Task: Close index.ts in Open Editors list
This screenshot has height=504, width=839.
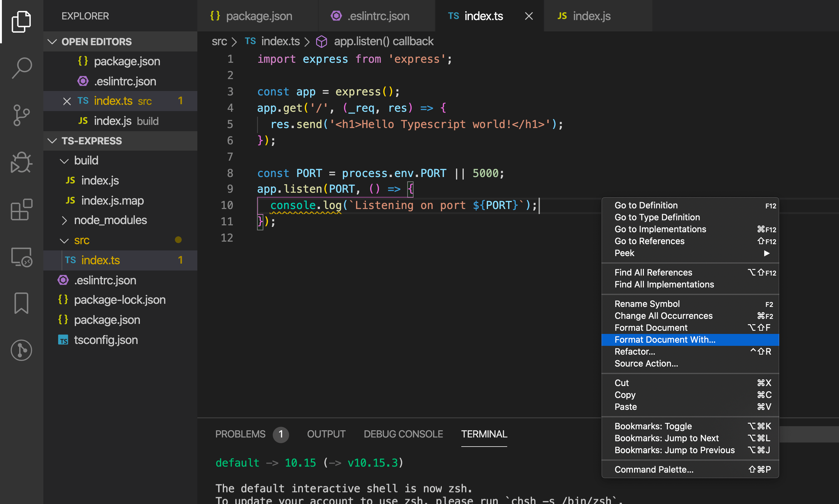Action: 67,101
